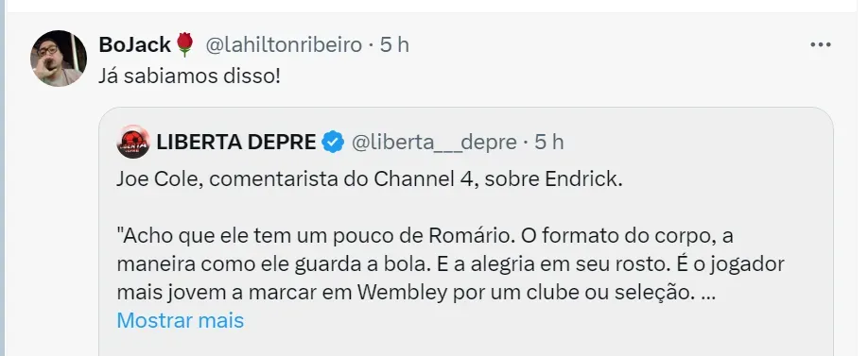This screenshot has width=868, height=356.
Task: Open the @liberta___depre handle
Action: (435, 142)
